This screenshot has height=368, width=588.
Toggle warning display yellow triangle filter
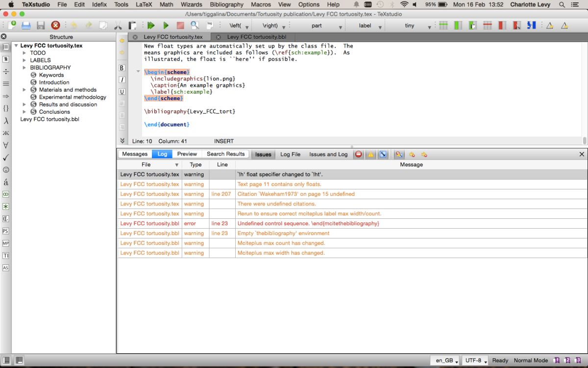tap(371, 154)
